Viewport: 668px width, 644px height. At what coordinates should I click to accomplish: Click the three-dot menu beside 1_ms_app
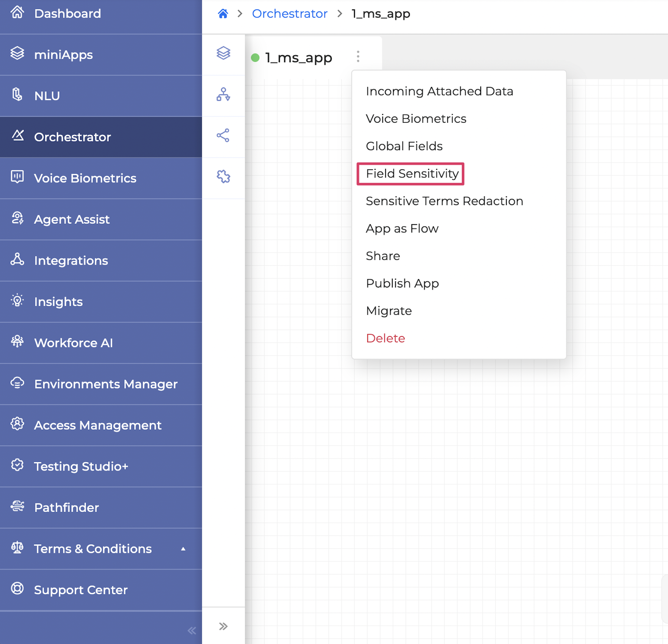click(358, 57)
